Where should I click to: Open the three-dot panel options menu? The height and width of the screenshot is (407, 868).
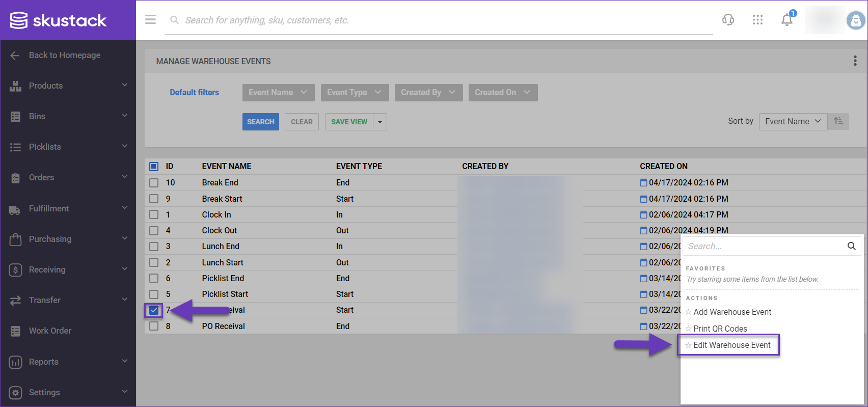(x=855, y=61)
